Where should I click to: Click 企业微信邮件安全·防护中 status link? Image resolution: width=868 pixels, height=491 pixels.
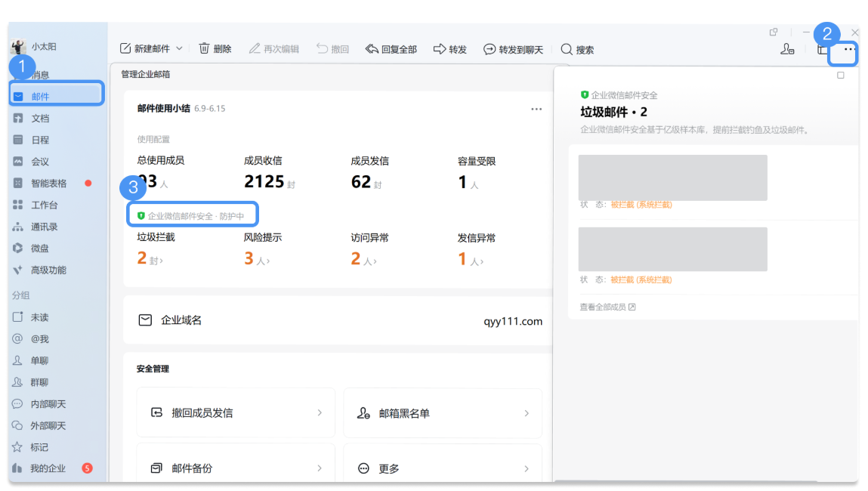(x=191, y=216)
